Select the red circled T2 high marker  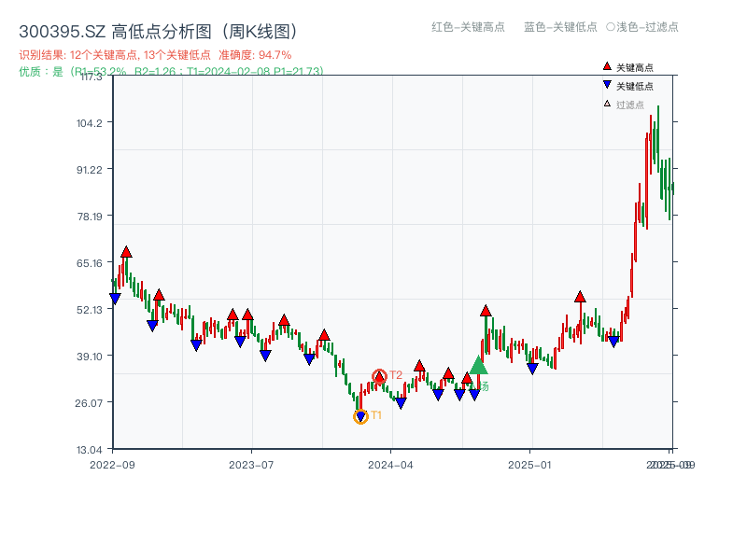click(x=379, y=377)
